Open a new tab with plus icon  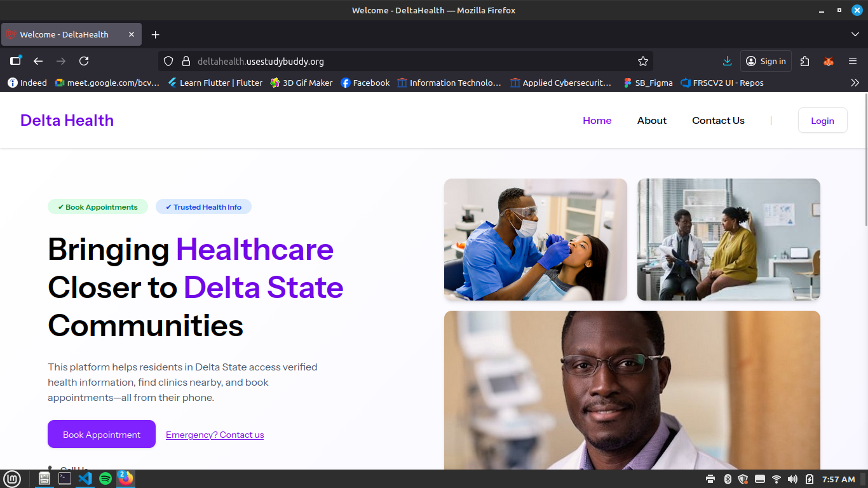[x=155, y=34]
